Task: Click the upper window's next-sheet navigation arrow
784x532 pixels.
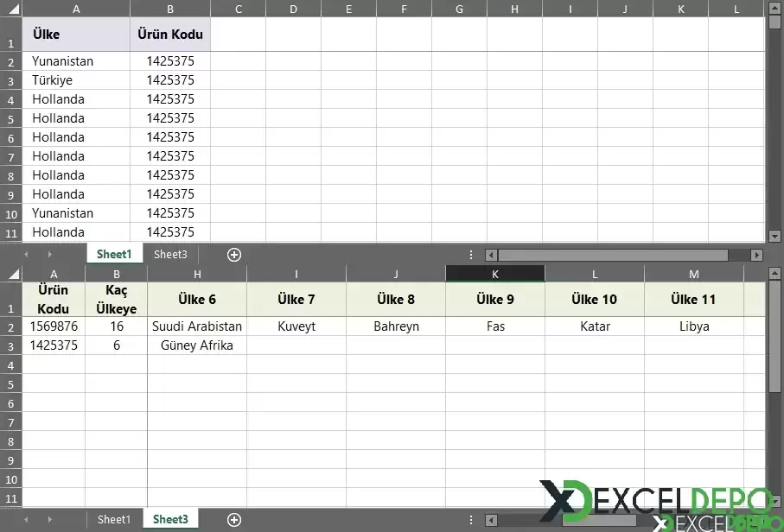Action: pos(50,255)
